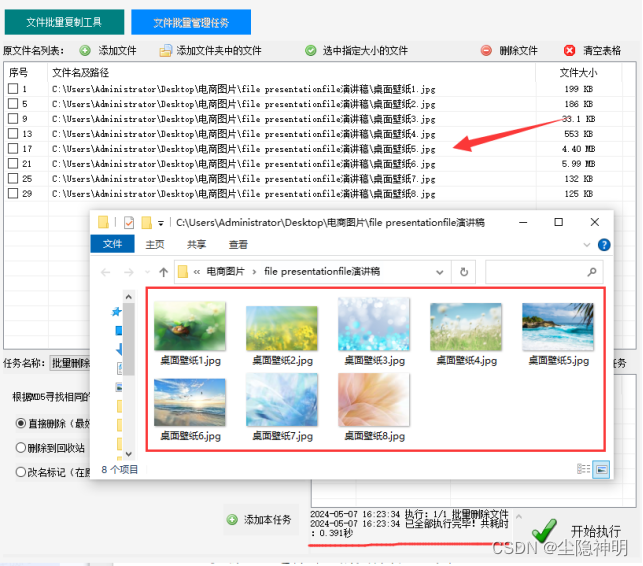Click the Explorer new folder quick-access icon
The height and width of the screenshot is (566, 643).
click(x=146, y=222)
